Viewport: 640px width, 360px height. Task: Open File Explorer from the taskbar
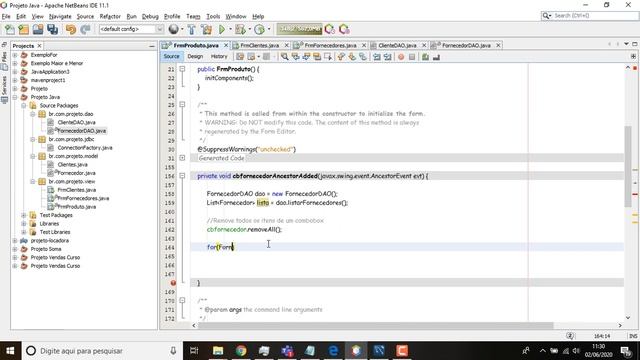[218, 351]
